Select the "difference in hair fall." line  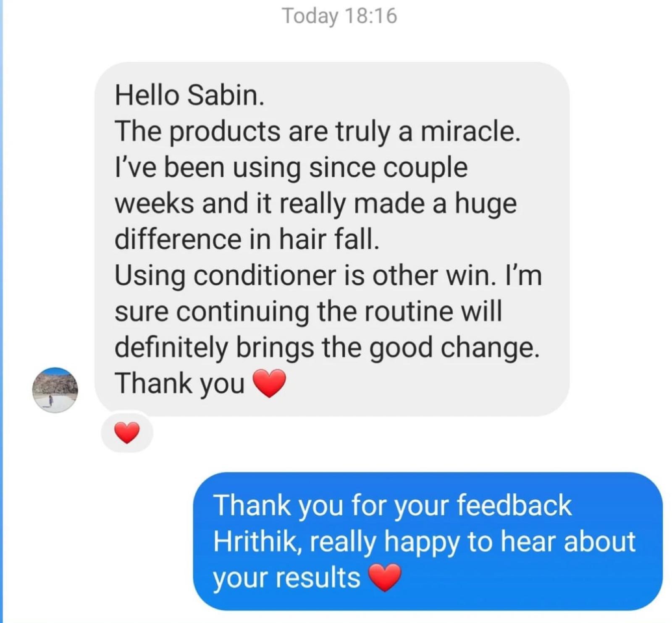(x=247, y=239)
